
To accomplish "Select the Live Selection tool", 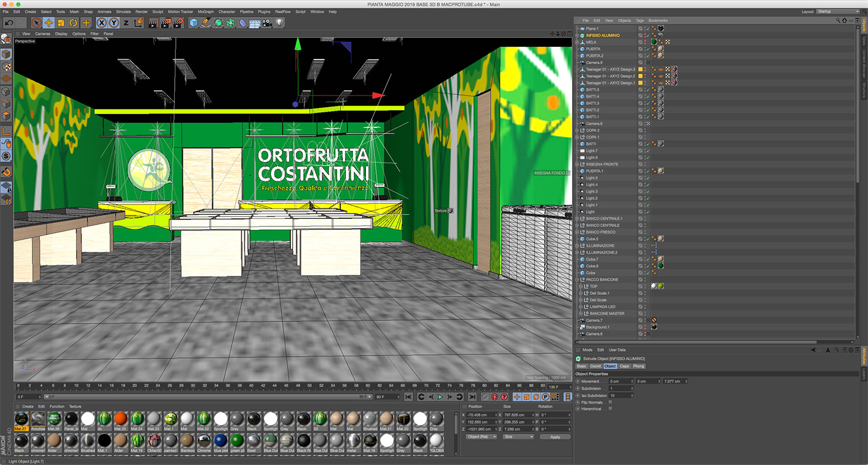I will (36, 23).
